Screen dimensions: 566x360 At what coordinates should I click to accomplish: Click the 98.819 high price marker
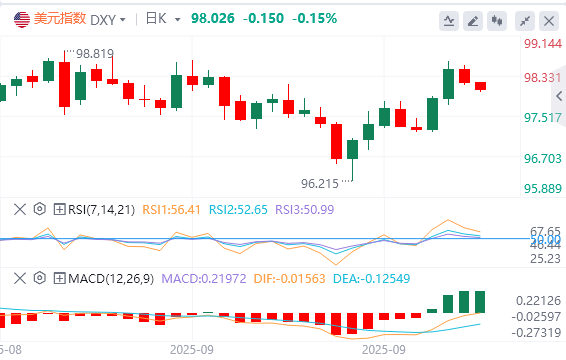95,54
